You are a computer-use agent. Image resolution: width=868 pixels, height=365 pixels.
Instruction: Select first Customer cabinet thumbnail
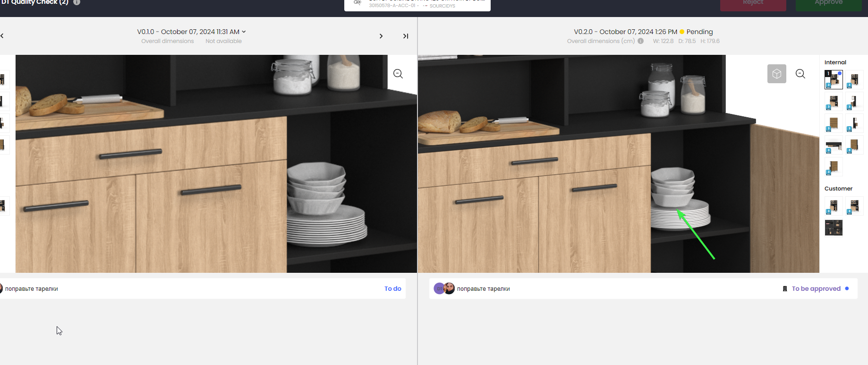tap(834, 206)
